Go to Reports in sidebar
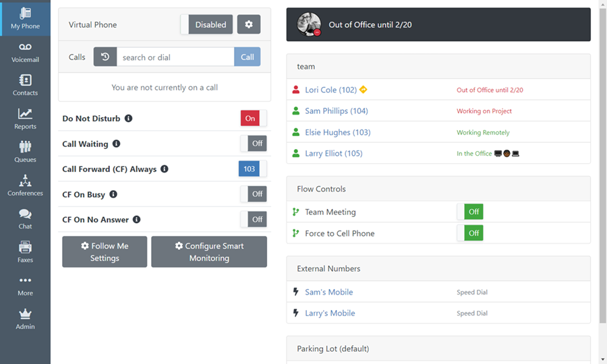 (x=25, y=119)
